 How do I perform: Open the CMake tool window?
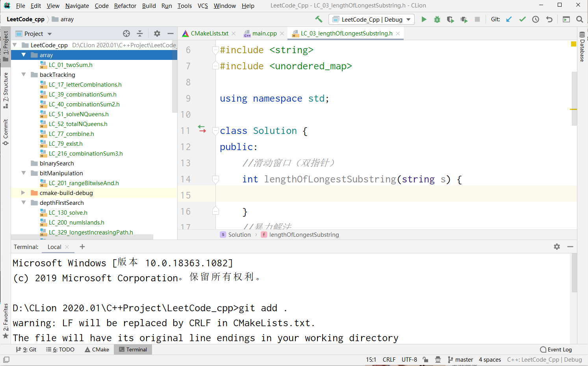point(97,349)
